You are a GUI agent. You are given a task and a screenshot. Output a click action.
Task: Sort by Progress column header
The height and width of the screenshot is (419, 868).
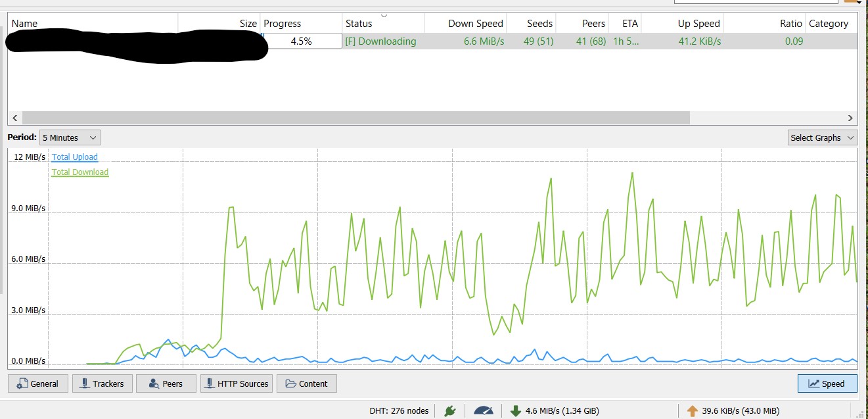click(301, 23)
